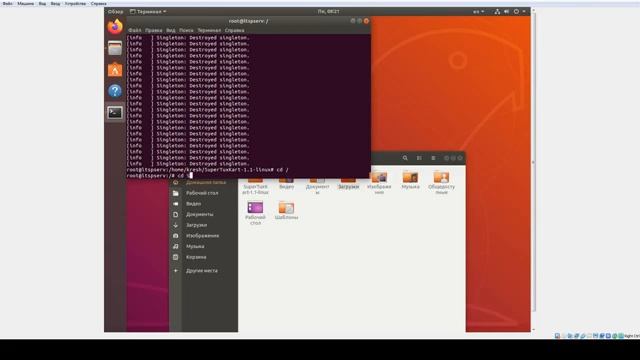This screenshot has width=640, height=360.
Task: Select Корзина in Files sidebar
Action: coord(196,257)
